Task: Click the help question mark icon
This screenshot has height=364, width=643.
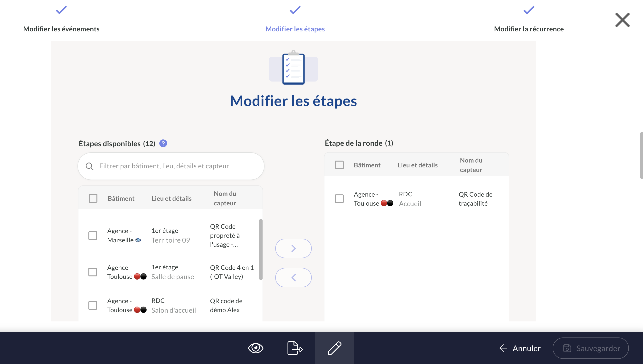Action: tap(163, 143)
